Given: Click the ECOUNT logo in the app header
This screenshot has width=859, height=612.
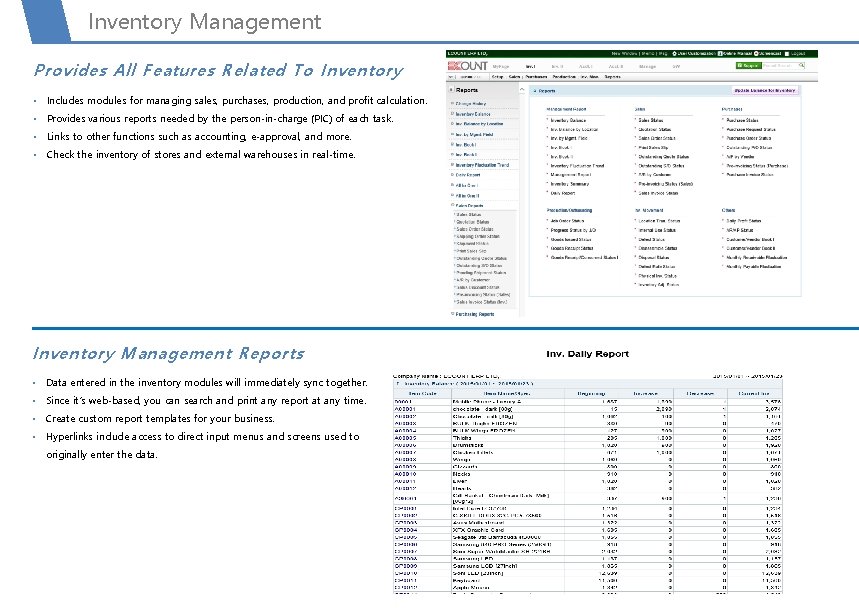Looking at the screenshot, I should [467, 66].
